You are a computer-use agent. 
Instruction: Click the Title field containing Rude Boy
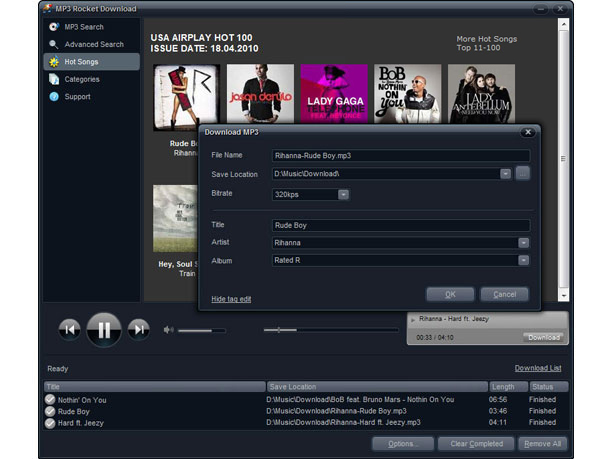pos(401,225)
